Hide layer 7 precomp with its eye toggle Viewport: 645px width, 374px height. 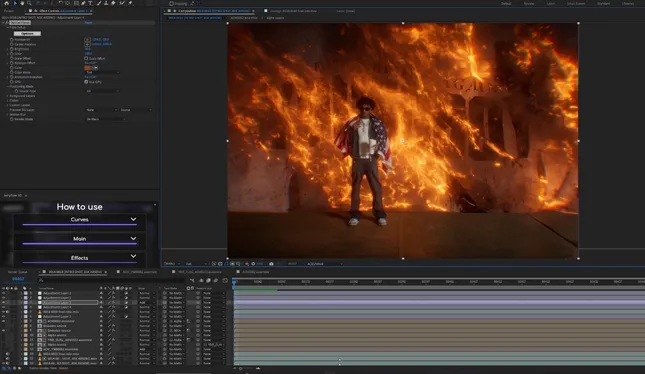(x=3, y=321)
